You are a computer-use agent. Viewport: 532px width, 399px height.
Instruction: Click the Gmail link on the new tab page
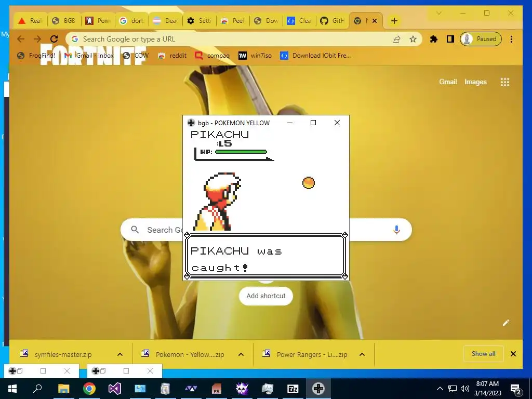(448, 82)
